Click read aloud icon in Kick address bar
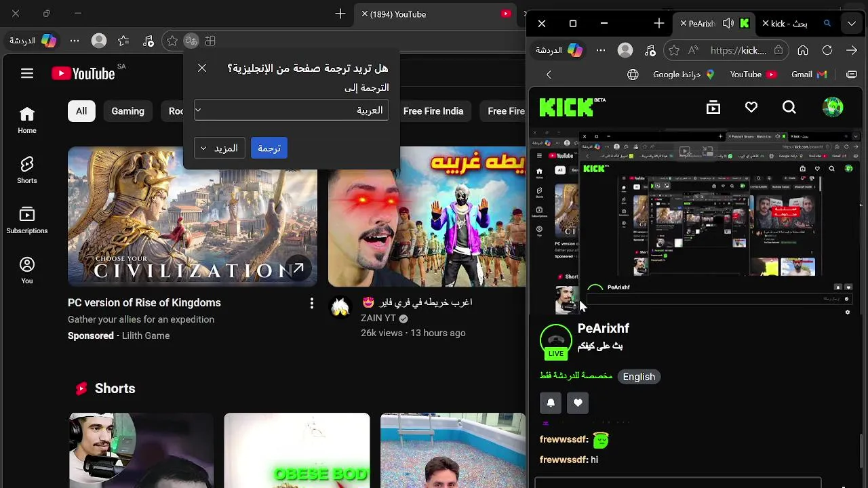The height and width of the screenshot is (488, 868). (x=693, y=50)
